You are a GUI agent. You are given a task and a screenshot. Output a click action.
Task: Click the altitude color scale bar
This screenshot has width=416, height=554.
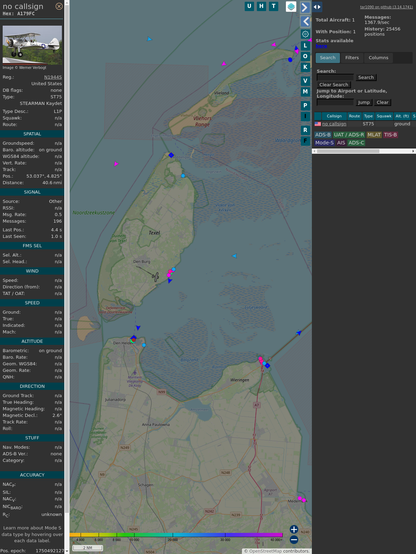tap(176, 535)
